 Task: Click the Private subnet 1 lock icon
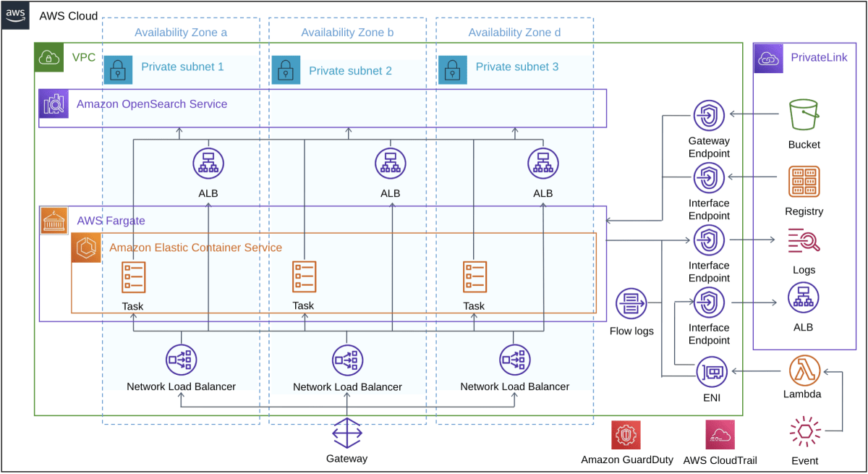click(x=119, y=69)
